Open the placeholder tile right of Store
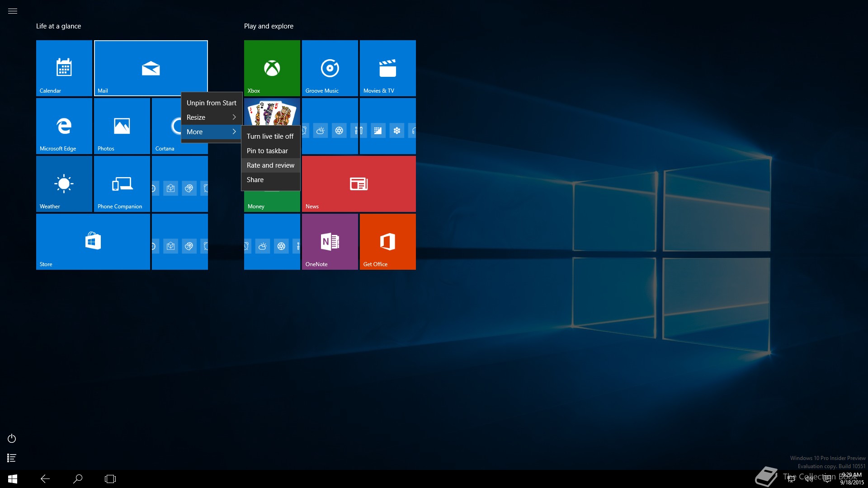Viewport: 868px width, 488px height. [x=180, y=242]
